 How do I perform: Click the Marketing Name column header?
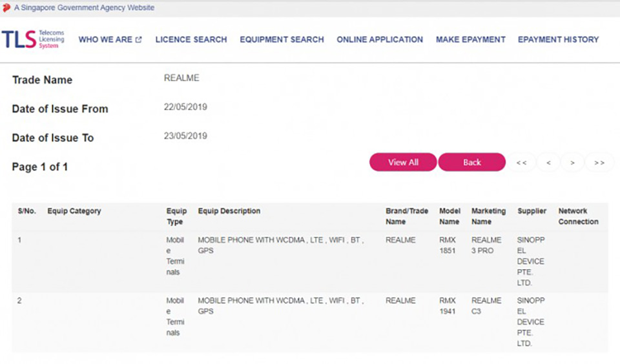pos(488,216)
